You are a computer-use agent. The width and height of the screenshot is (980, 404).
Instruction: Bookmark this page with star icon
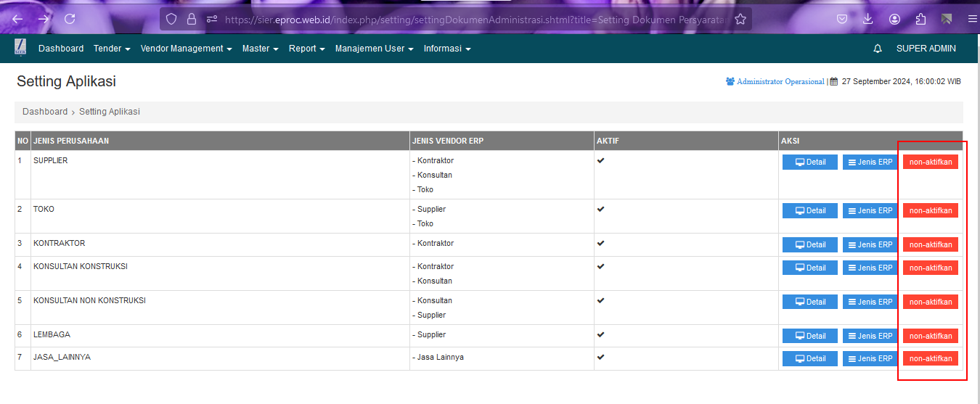pos(740,20)
